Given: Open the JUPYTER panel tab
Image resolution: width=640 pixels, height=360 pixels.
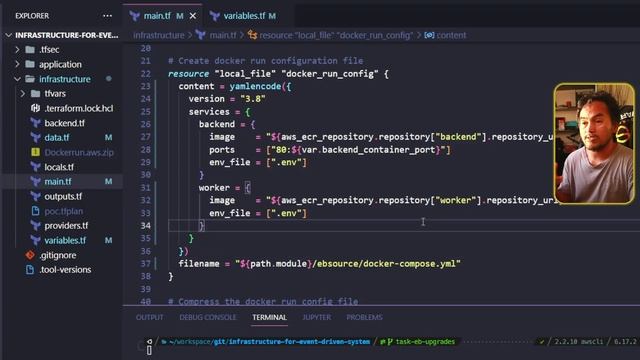Looking at the screenshot, I should click(317, 318).
